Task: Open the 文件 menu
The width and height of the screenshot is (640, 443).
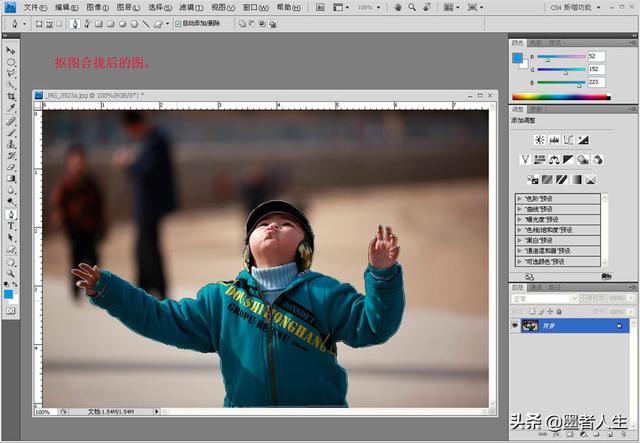Action: click(x=35, y=7)
